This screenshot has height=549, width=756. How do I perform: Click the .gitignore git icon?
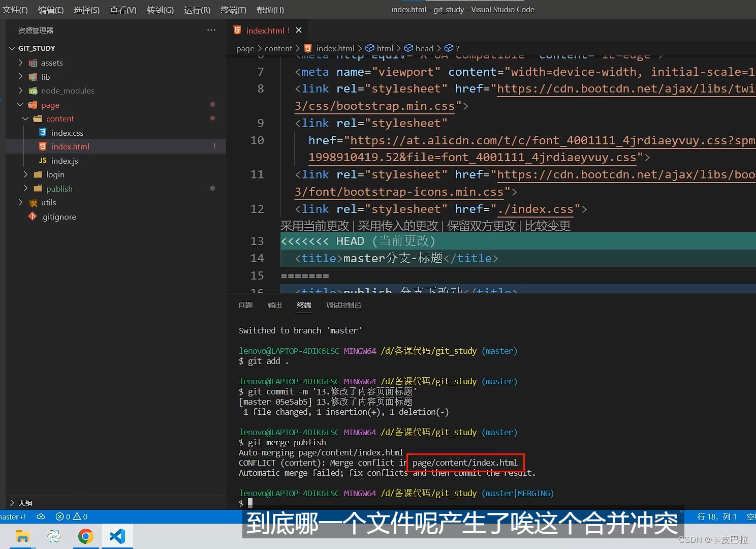click(33, 216)
